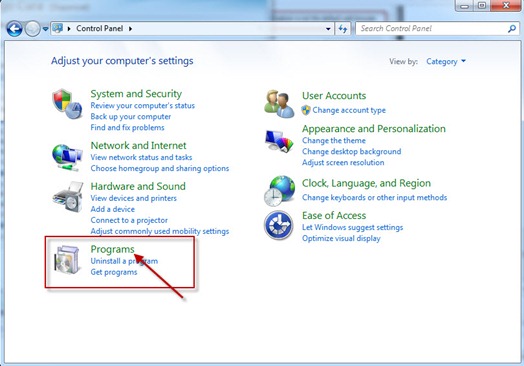
Task: Open View devices and printers
Action: point(133,198)
